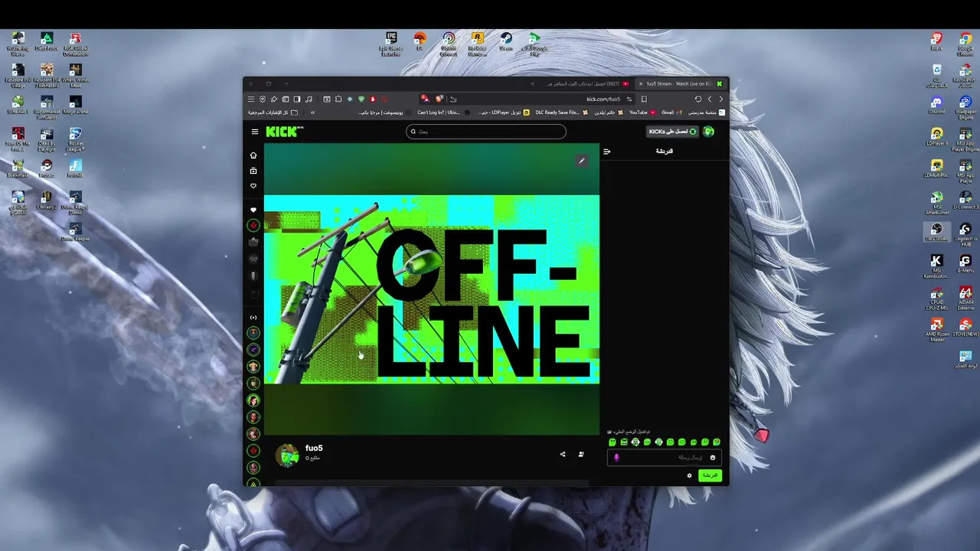Open the Kick hamburger menu
Image resolution: width=980 pixels, height=551 pixels.
255,132
